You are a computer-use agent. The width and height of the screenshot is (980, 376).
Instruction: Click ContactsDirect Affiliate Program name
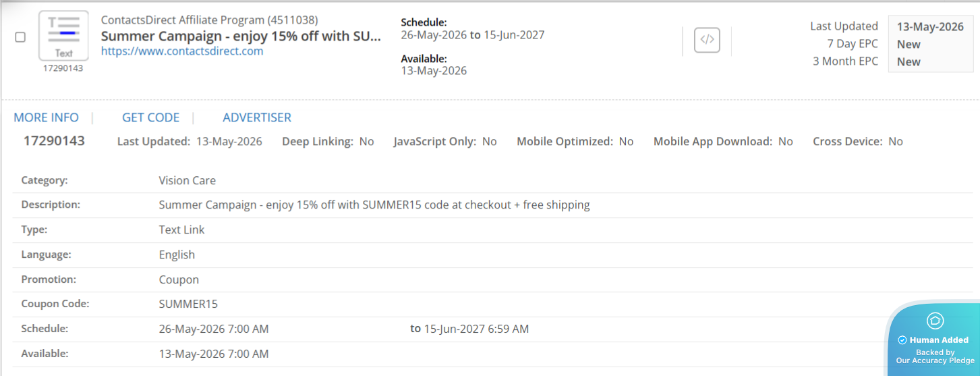coord(210,20)
